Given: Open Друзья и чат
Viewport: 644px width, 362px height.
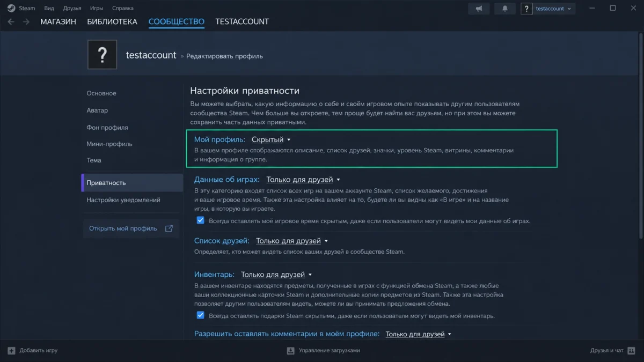Looking at the screenshot, I should (606, 351).
